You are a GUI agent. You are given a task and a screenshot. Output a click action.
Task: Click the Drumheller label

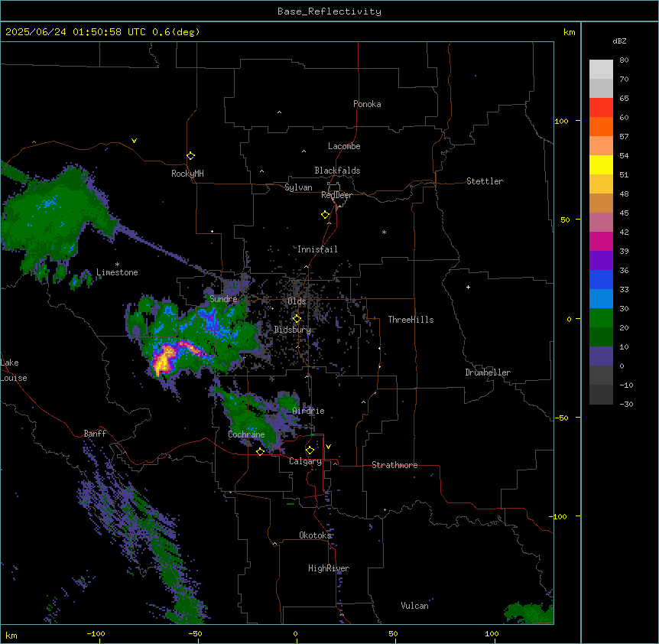[x=488, y=372]
